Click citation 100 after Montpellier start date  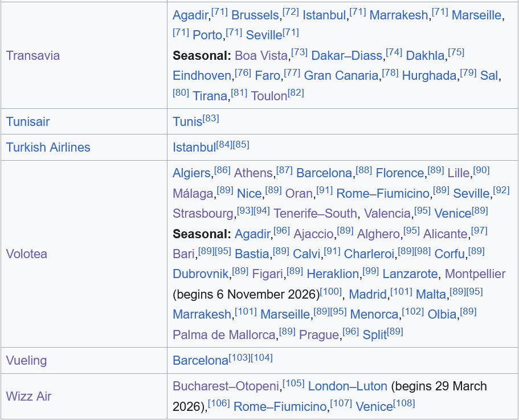point(331,291)
